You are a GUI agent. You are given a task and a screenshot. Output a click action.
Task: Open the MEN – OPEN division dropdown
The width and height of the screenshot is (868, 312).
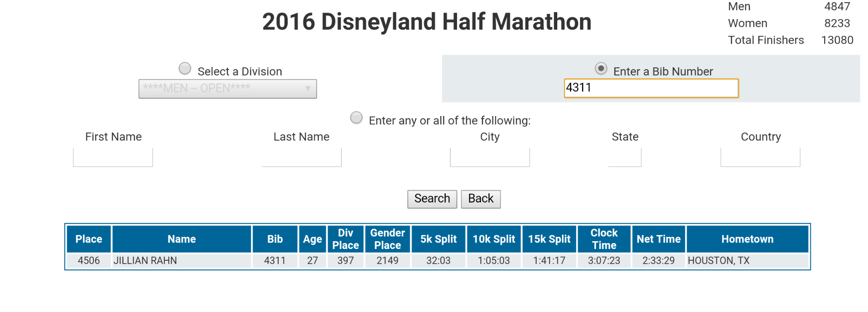coord(227,89)
